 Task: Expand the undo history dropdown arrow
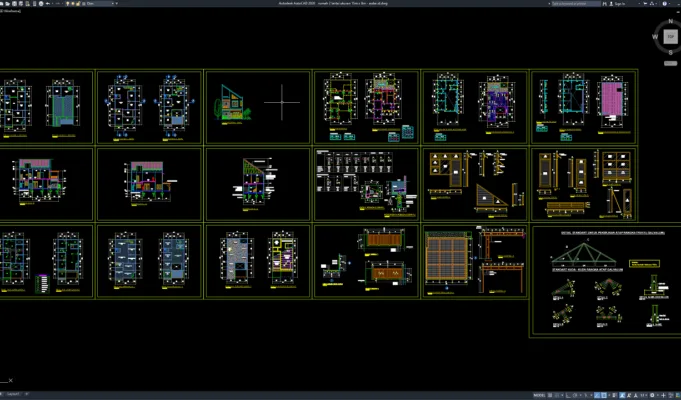coord(53,3)
